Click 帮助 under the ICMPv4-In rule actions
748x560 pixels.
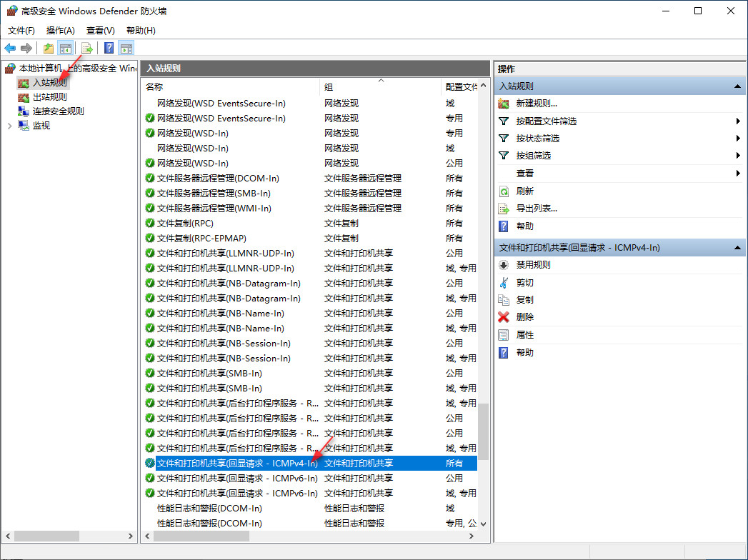point(525,353)
